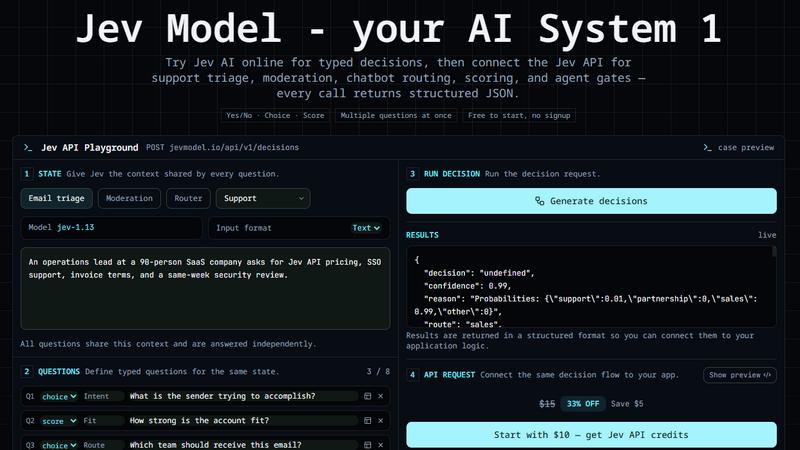Open the Q1 choice type dropdown

[59, 396]
